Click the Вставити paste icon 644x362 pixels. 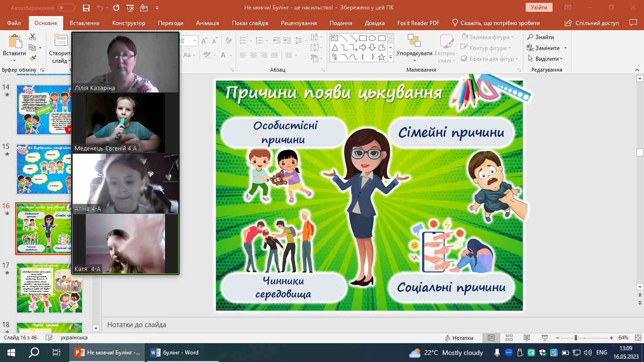pos(15,41)
